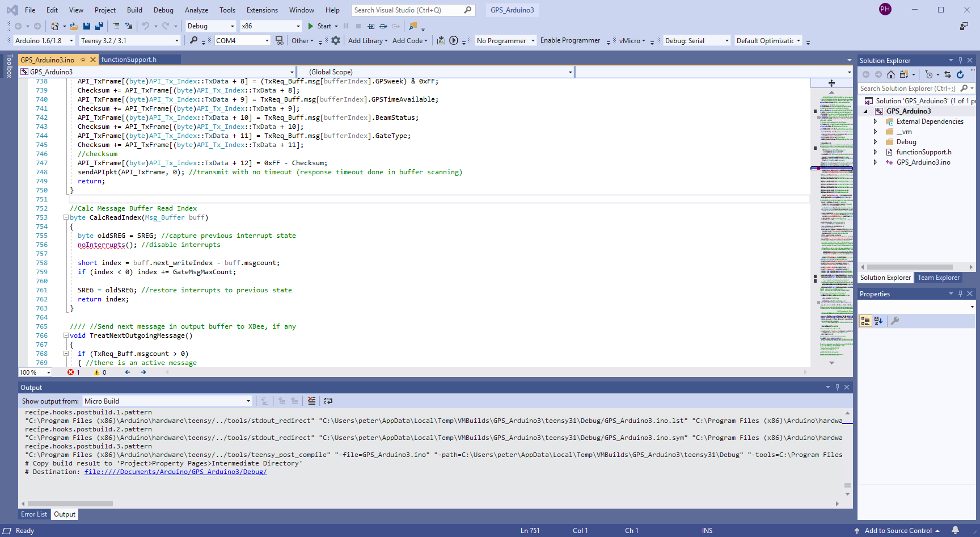Click the Add Library button
The height and width of the screenshot is (537, 980).
[367, 40]
